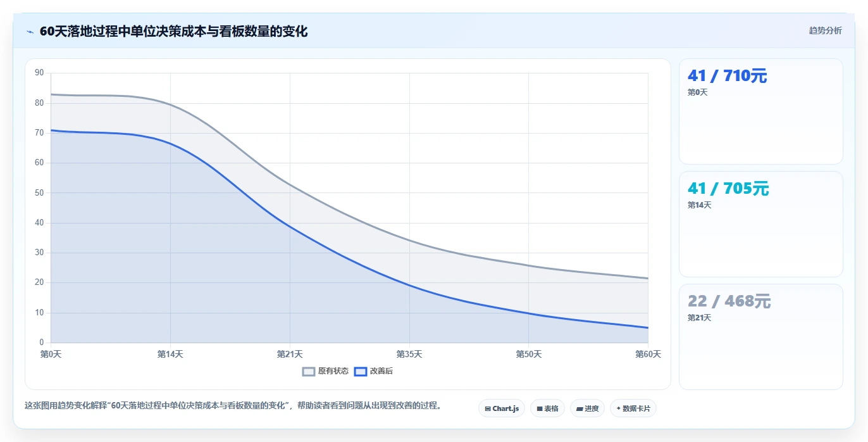Screen dimensions: 868x442
Task: Select the Chart.js tag chip
Action: point(502,408)
